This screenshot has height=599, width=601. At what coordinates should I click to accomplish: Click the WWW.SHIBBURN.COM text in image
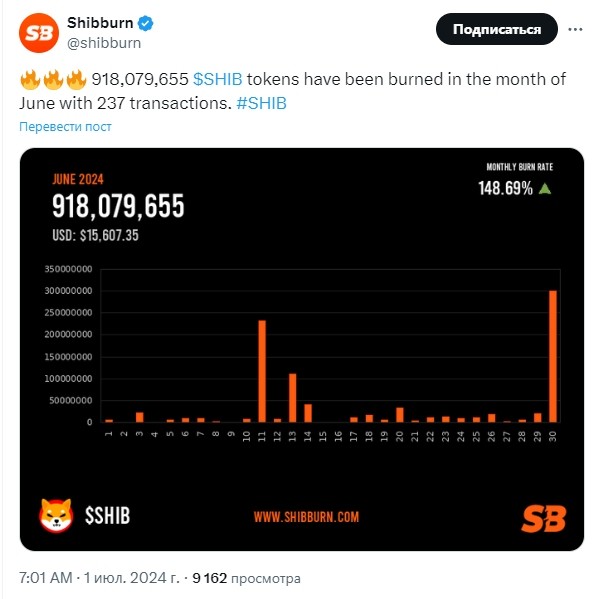(x=306, y=517)
